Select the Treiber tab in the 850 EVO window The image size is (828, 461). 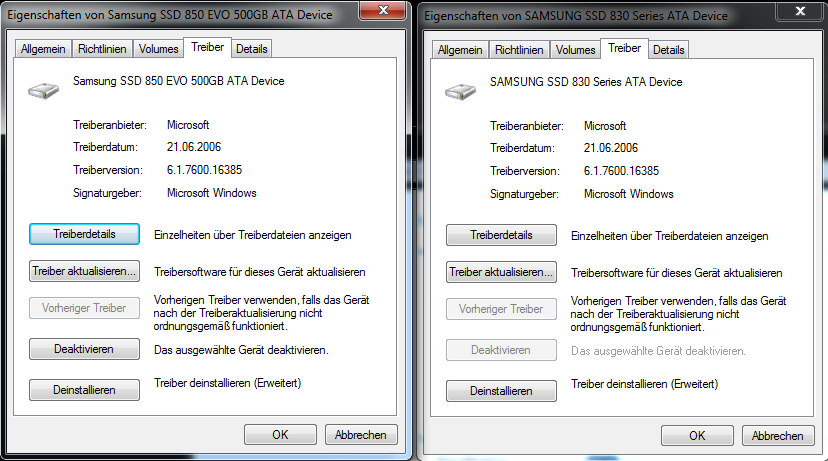click(208, 47)
